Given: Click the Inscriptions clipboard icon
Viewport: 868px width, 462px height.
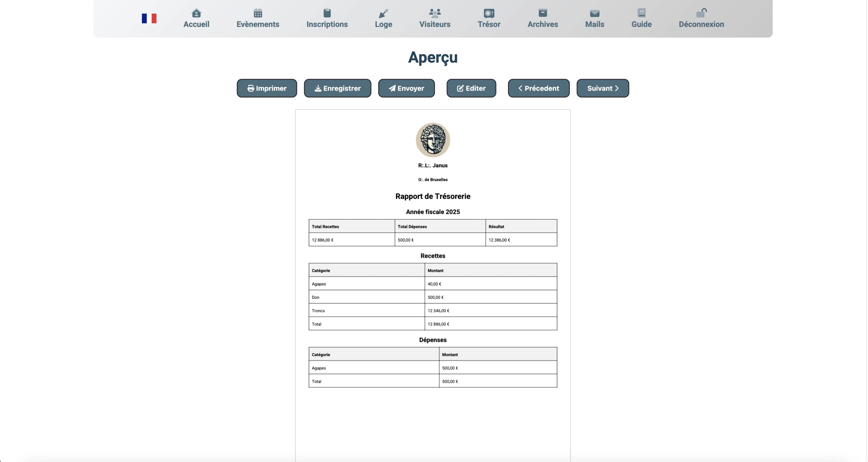Looking at the screenshot, I should click(327, 13).
